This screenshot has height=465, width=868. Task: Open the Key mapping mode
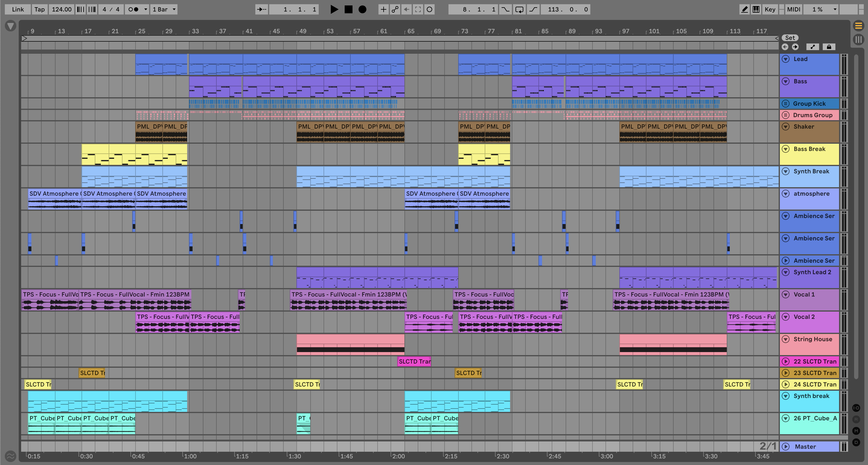tap(770, 9)
